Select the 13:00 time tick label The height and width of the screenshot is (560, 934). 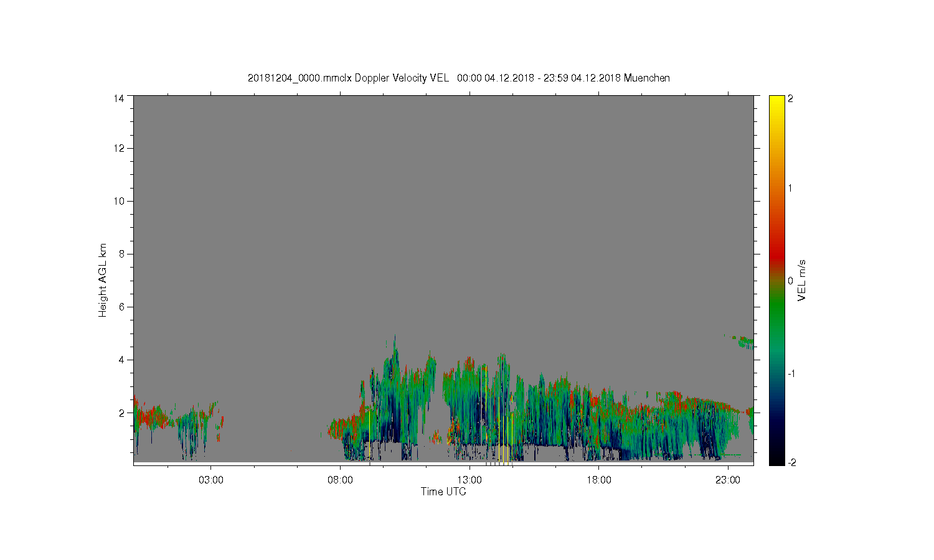tap(469, 480)
